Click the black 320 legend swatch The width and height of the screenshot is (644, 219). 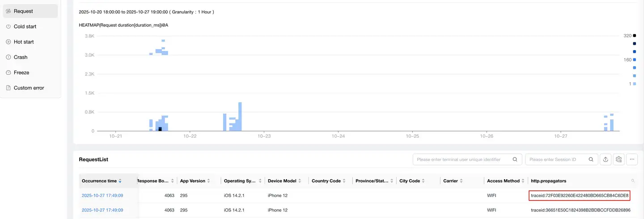(x=634, y=36)
